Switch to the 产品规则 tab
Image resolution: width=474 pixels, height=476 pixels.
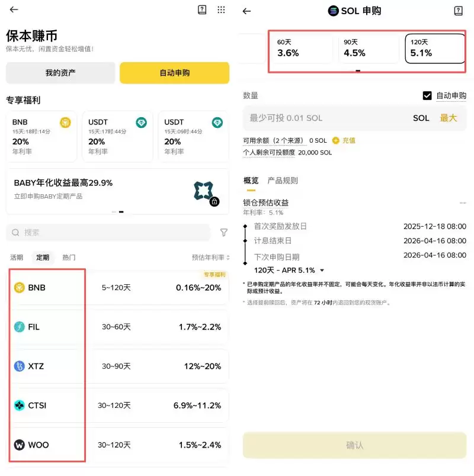(283, 181)
